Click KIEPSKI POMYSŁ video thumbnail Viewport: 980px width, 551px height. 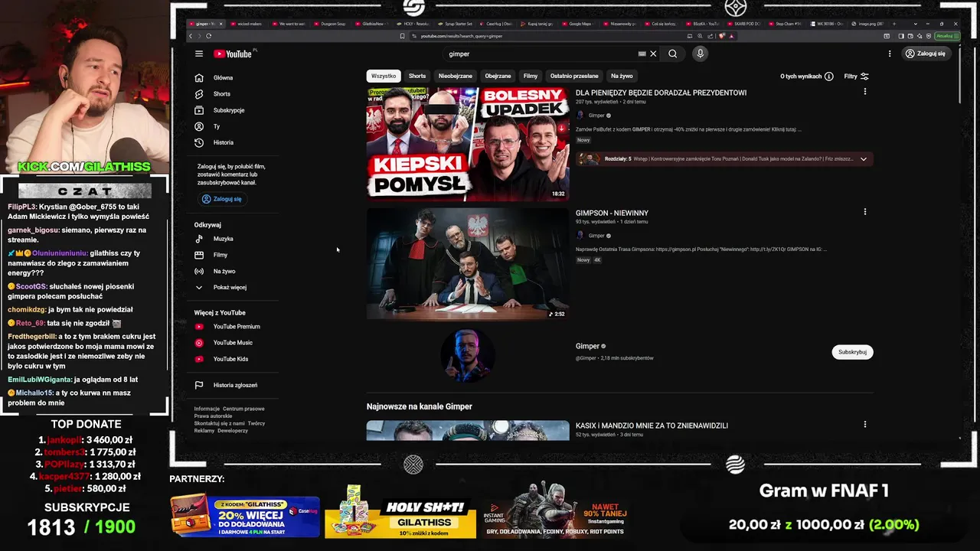[468, 144]
